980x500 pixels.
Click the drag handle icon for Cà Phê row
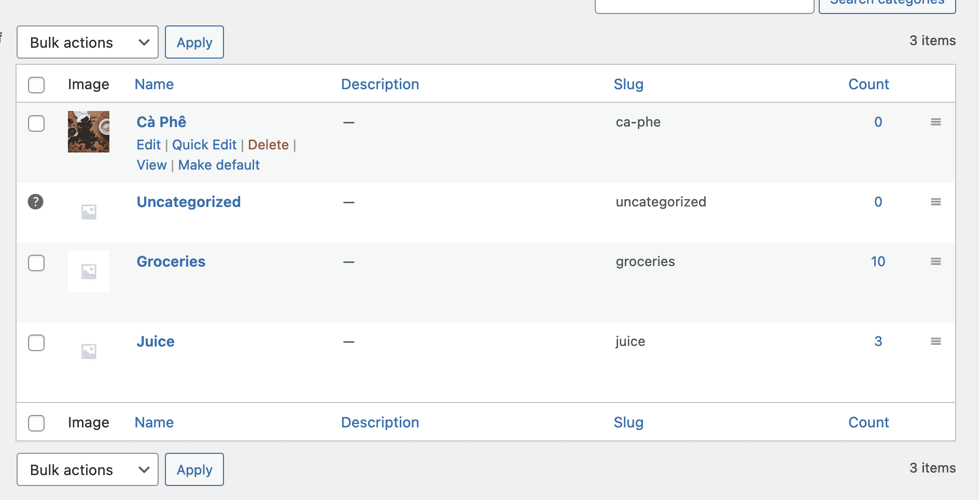(x=935, y=122)
